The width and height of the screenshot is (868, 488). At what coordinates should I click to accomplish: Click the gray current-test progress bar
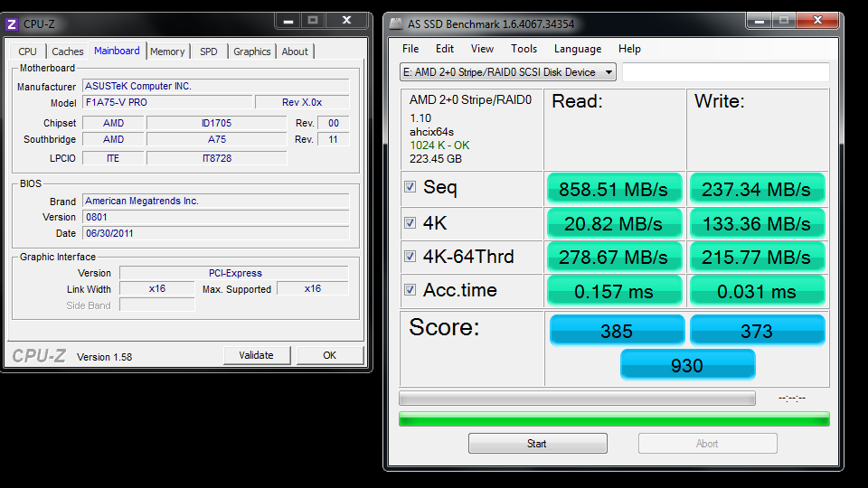[577, 399]
